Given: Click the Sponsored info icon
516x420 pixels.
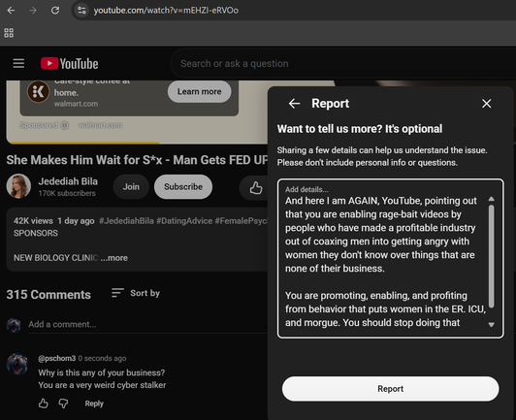Looking at the screenshot, I should coord(65,125).
